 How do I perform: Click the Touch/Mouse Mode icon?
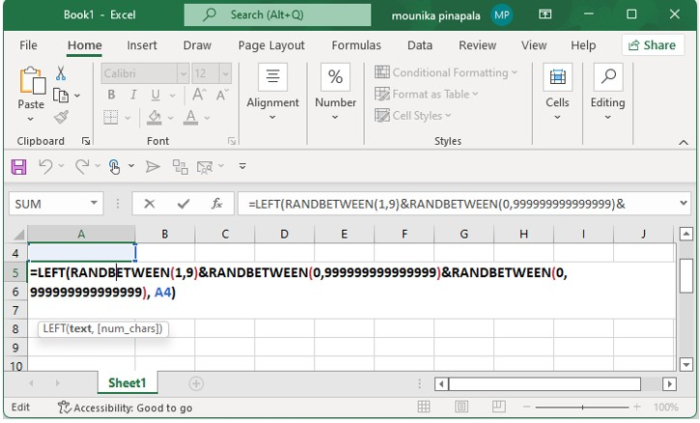tap(115, 167)
